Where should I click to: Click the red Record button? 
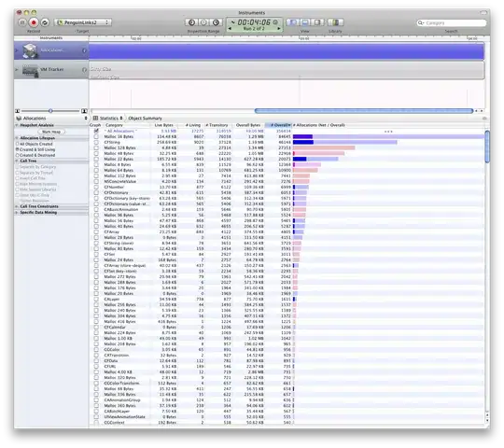34,22
